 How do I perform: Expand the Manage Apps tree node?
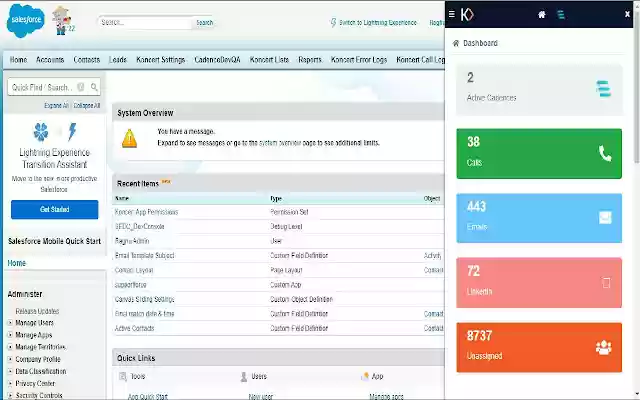tap(10, 335)
